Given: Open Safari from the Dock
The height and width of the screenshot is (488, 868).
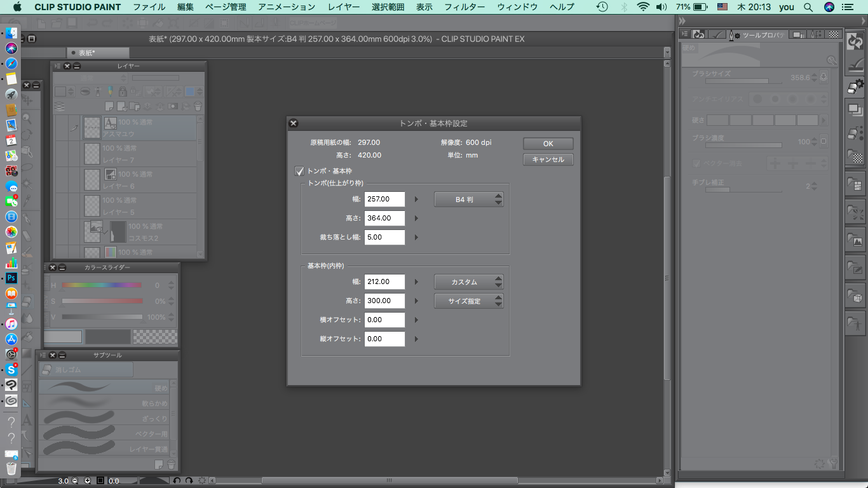Looking at the screenshot, I should point(11,64).
